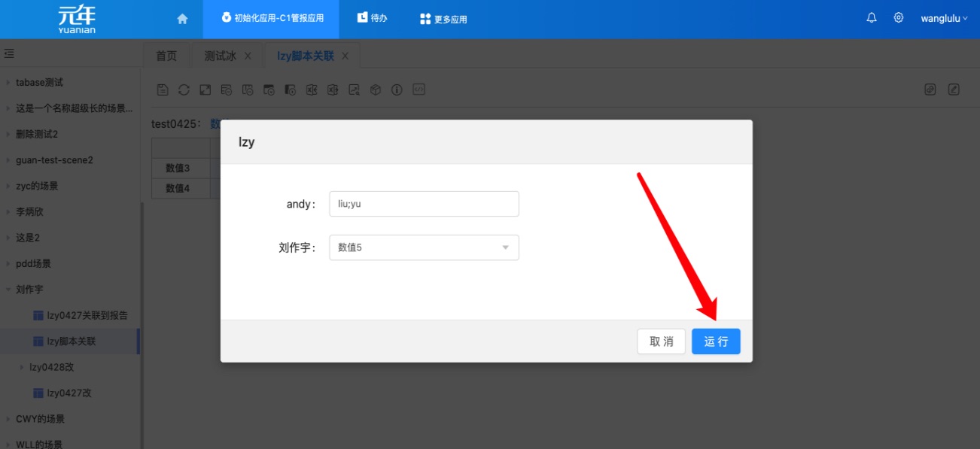The height and width of the screenshot is (449, 980).
Task: Expand the lzy0428改 tree node
Action: [22, 367]
